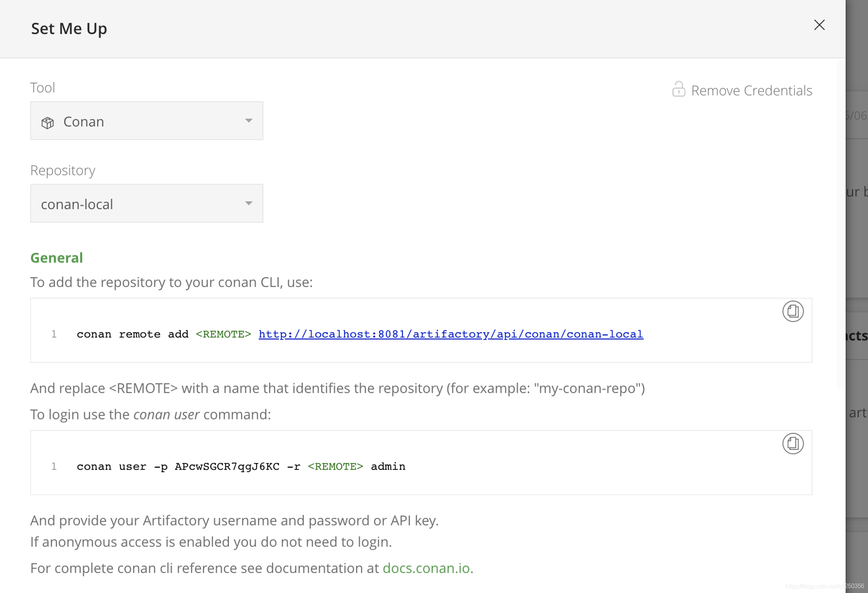The height and width of the screenshot is (593, 868).
Task: Copy the conan user login command
Action: (793, 443)
